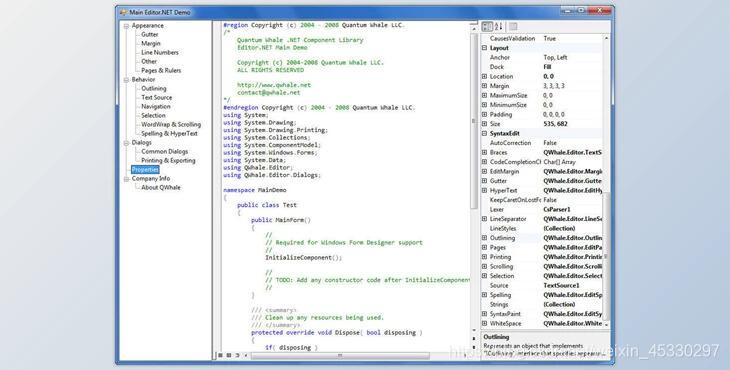The height and width of the screenshot is (370, 730).
Task: Select About QWhale tree item
Action: pos(161,188)
